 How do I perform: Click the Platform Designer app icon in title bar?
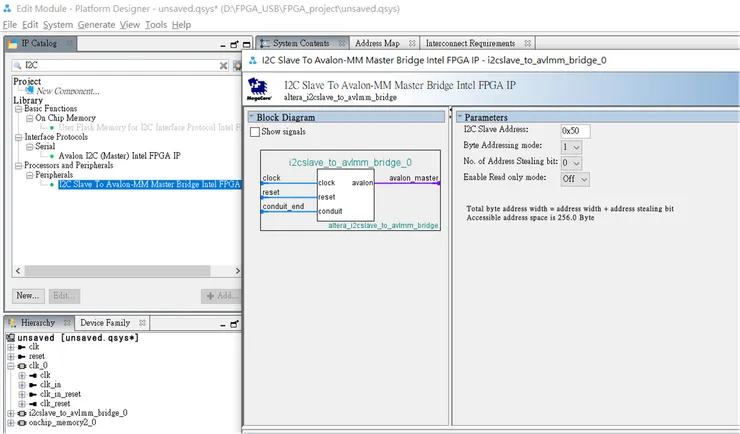click(x=7, y=8)
